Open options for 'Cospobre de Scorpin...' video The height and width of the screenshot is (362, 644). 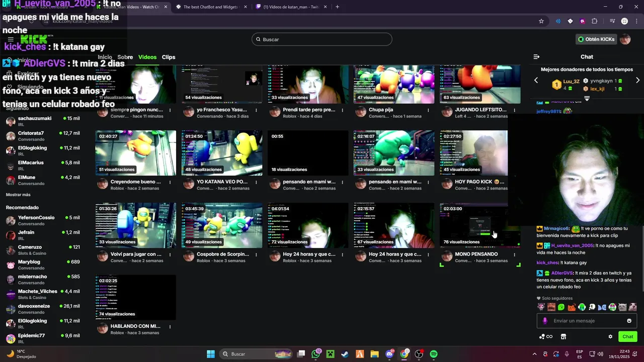click(256, 254)
